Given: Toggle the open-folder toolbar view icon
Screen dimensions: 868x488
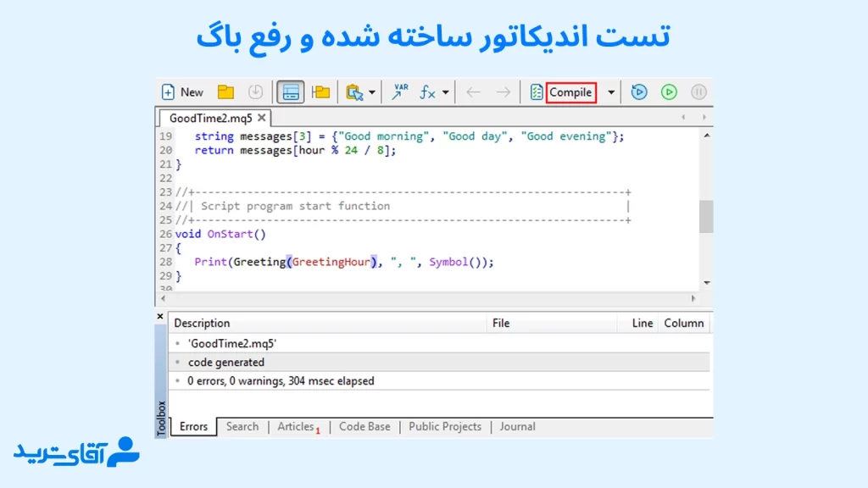Looking at the screenshot, I should point(322,91).
